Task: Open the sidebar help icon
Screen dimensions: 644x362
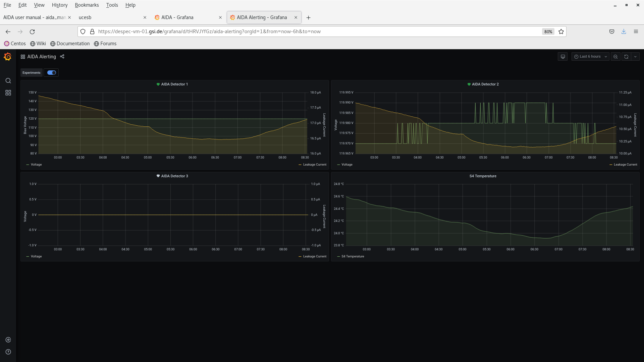Action: click(x=8, y=352)
